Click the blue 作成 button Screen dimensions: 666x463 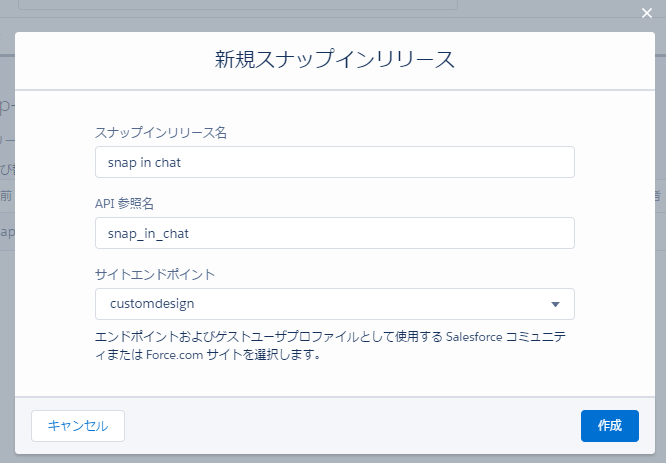[x=609, y=425]
